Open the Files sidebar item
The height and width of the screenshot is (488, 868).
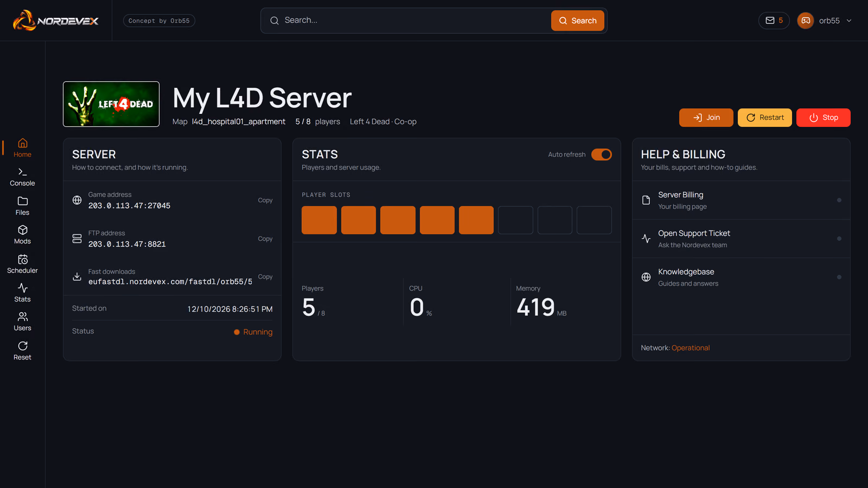[22, 206]
